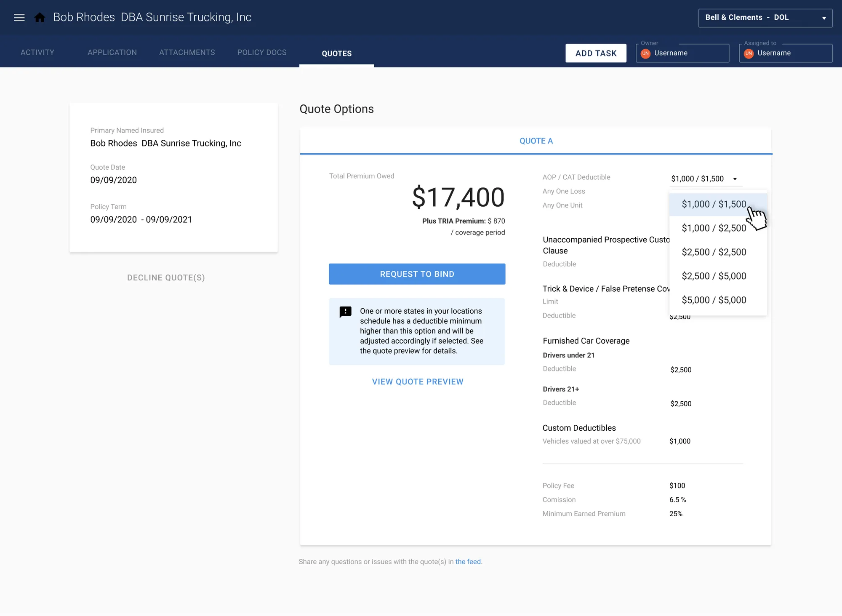Click the Plus TRIA Premium $ 870 text

(464, 221)
